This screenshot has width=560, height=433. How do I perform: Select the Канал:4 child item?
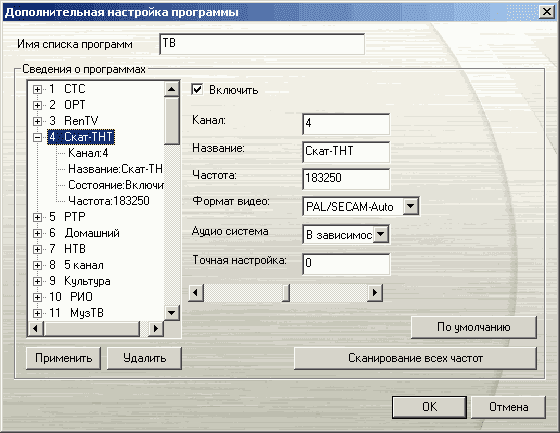point(88,153)
